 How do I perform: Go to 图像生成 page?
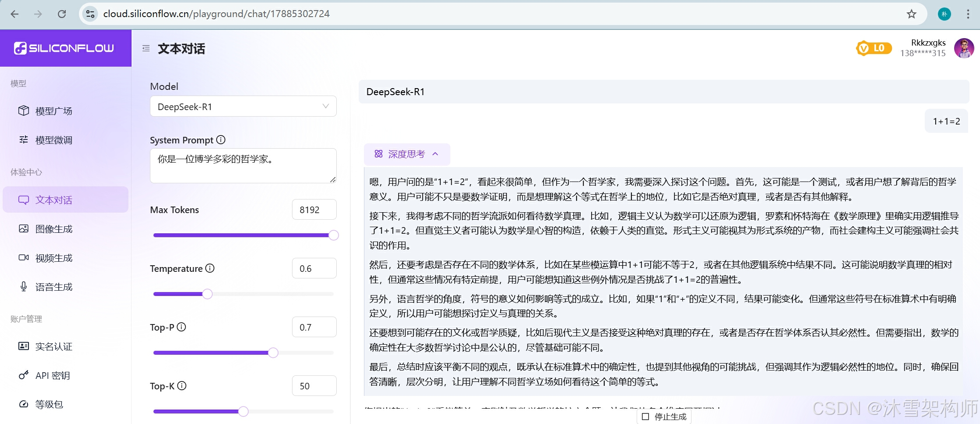pyautogui.click(x=66, y=229)
